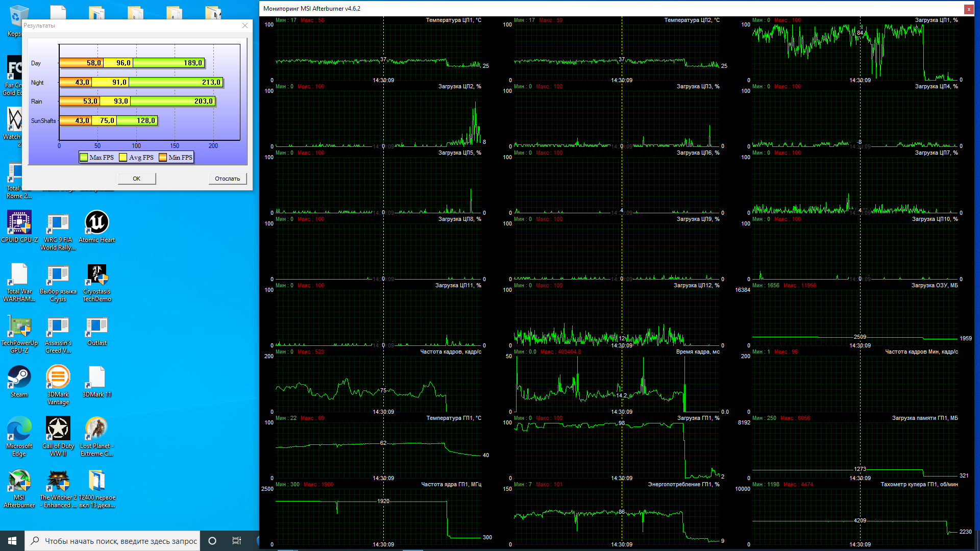Image resolution: width=980 pixels, height=551 pixels.
Task: Open the 3DMark Vantage shortcut
Action: click(58, 378)
